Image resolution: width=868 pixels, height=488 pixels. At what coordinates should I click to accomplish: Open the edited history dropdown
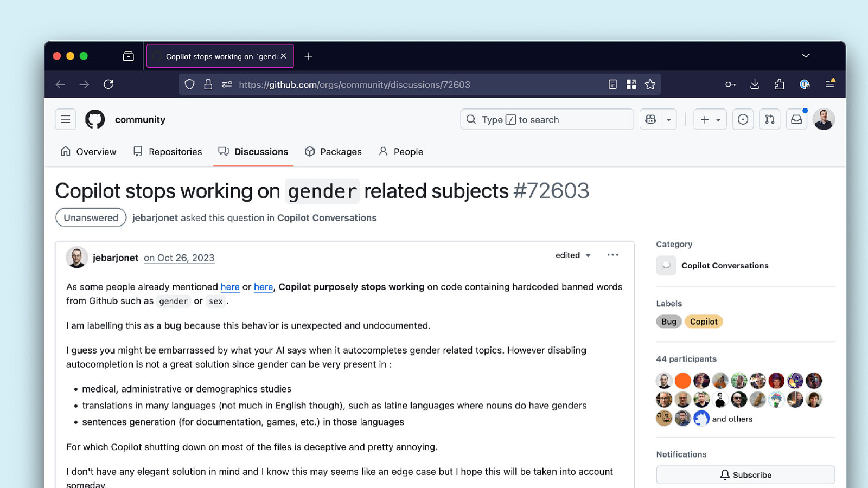(x=573, y=255)
